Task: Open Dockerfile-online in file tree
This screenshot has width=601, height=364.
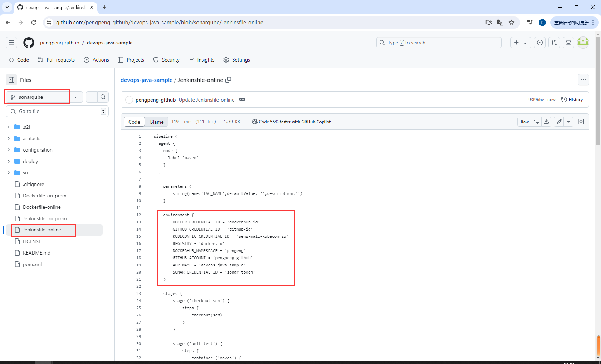Action: click(x=42, y=207)
